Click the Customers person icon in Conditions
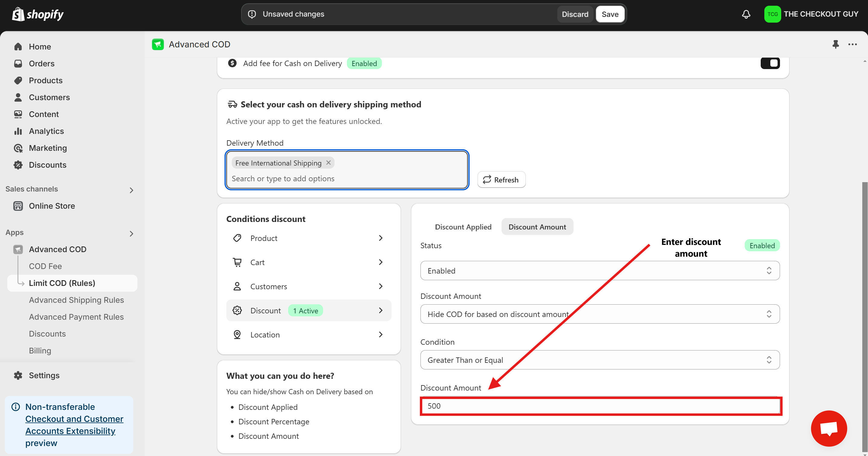 click(x=237, y=286)
